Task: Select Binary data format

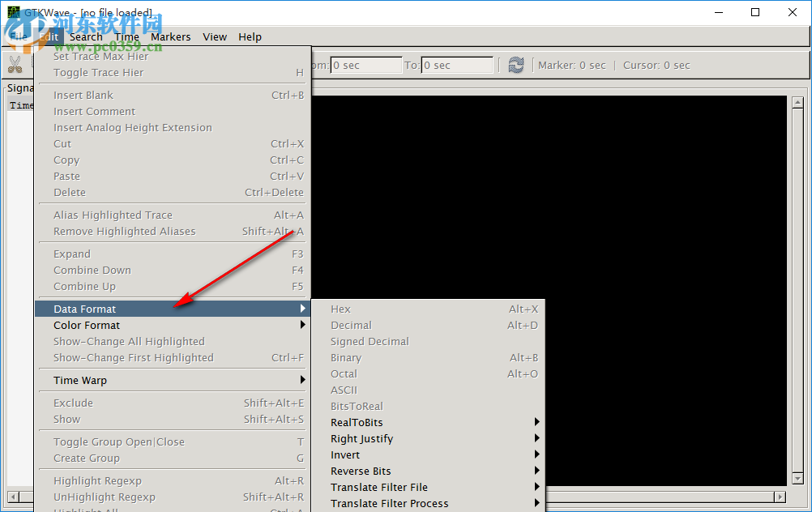Action: (x=428, y=358)
